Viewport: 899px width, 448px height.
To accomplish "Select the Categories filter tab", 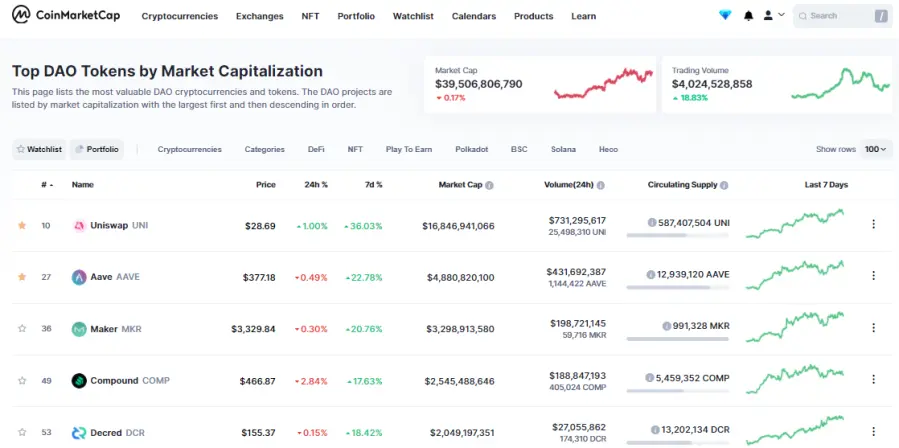I will pyautogui.click(x=265, y=149).
